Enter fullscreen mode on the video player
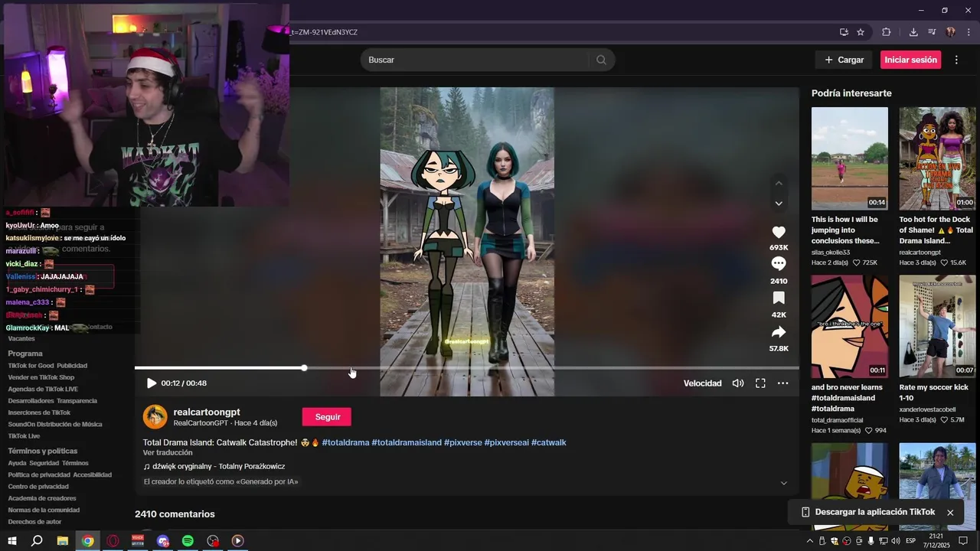This screenshot has width=980, height=551. click(760, 383)
